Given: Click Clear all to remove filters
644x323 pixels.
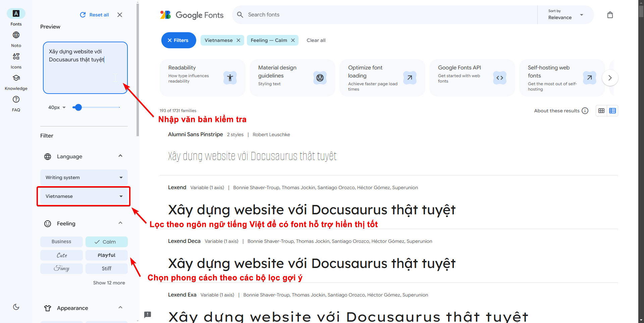Looking at the screenshot, I should [x=316, y=40].
